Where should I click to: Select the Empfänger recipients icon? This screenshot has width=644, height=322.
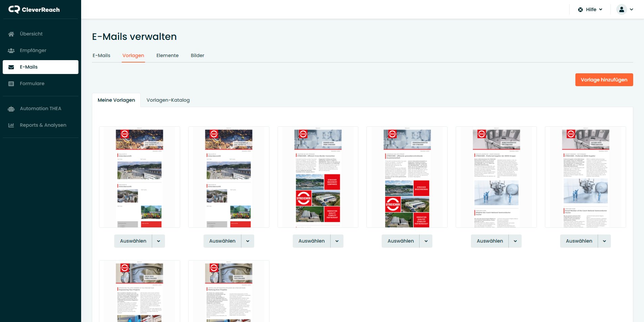tap(11, 50)
